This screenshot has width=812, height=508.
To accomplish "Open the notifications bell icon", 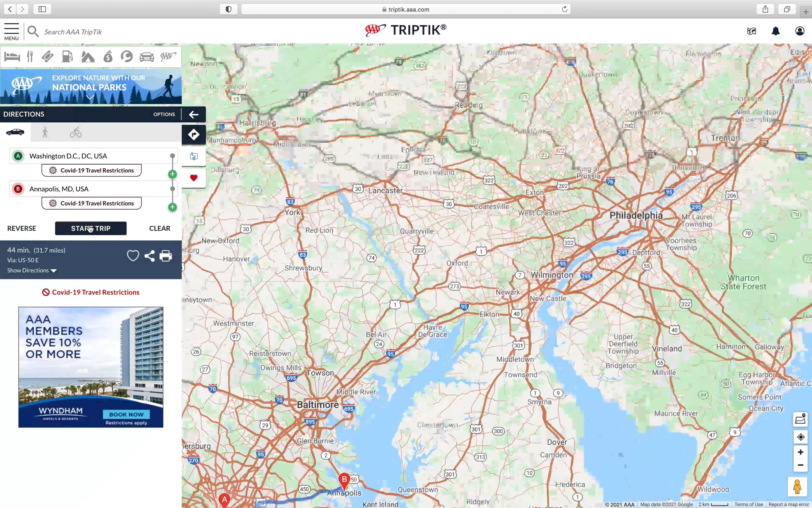I will [775, 31].
